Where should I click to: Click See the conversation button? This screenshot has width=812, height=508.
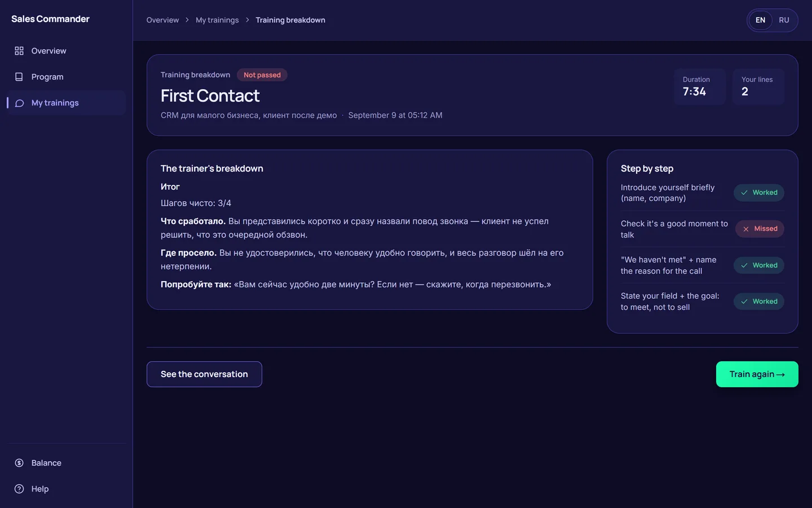[204, 374]
